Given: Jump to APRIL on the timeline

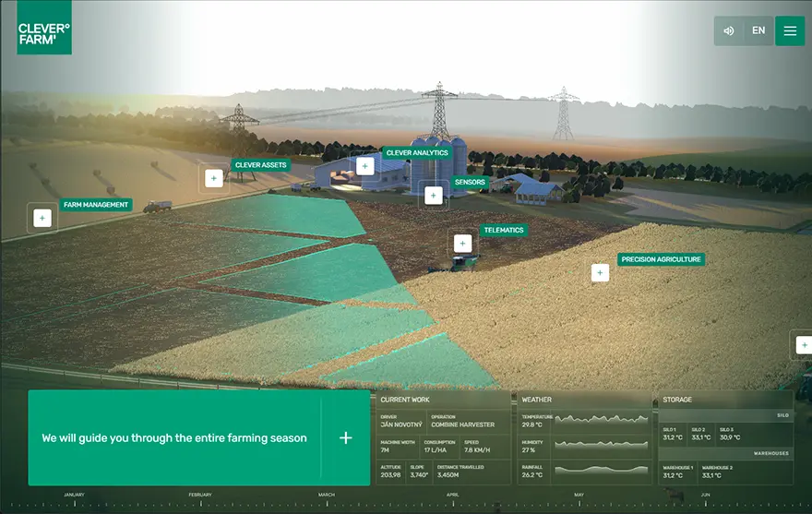Looking at the screenshot, I should tap(453, 495).
